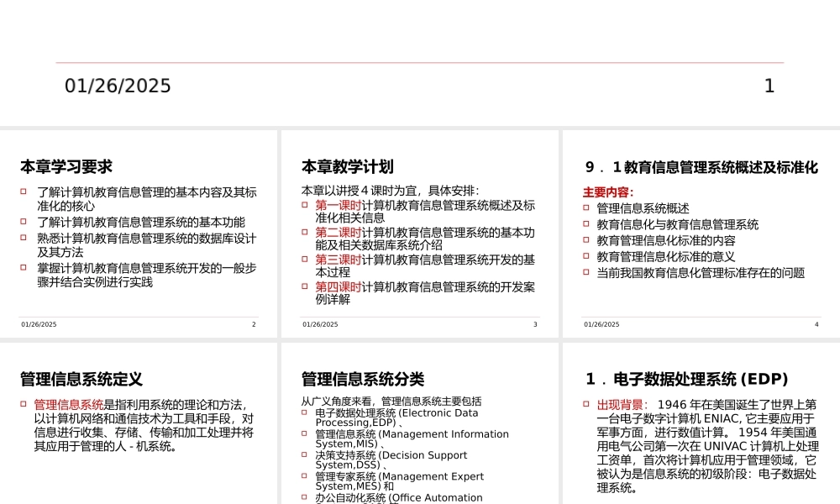
Task: Click the bullet beside "管理专家系统 (Management Expert System,MES)"
Action: [303, 475]
